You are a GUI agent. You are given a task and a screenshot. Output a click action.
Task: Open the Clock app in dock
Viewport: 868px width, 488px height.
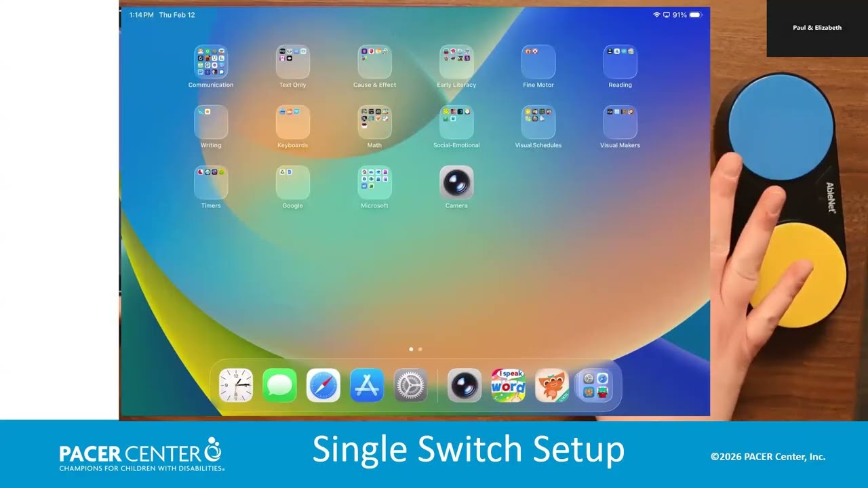click(x=236, y=385)
